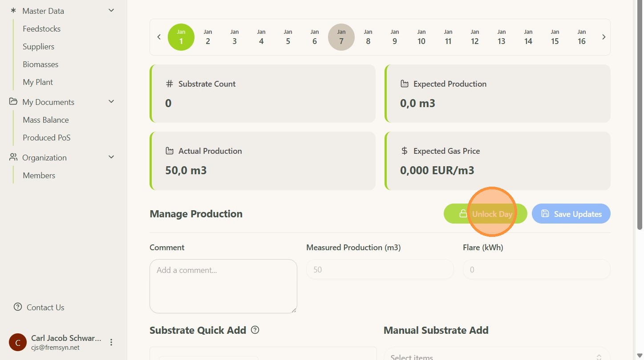644x360 pixels.
Task: Click the Measured Production input field
Action: click(x=380, y=270)
